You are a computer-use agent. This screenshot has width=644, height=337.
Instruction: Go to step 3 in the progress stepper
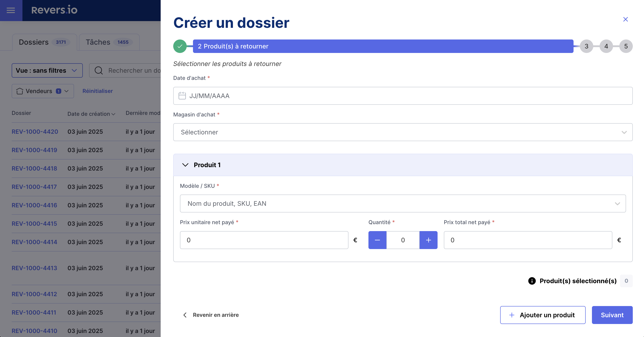coord(587,46)
